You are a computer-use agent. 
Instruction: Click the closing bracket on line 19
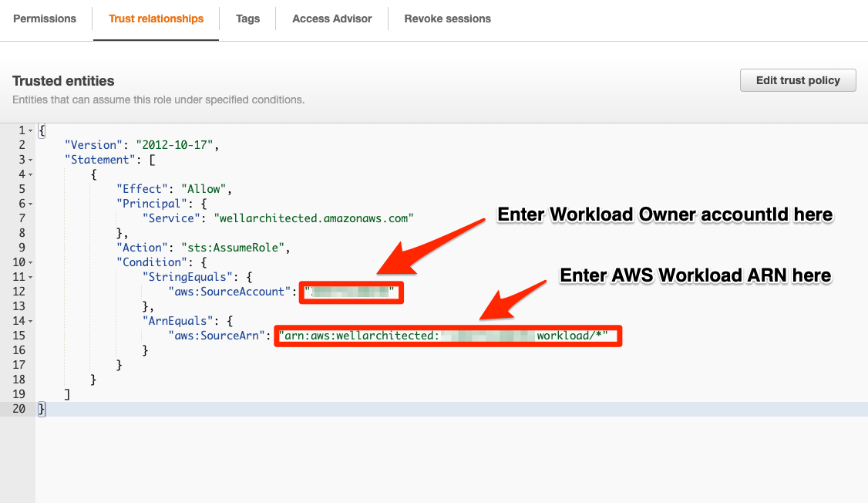click(x=67, y=394)
